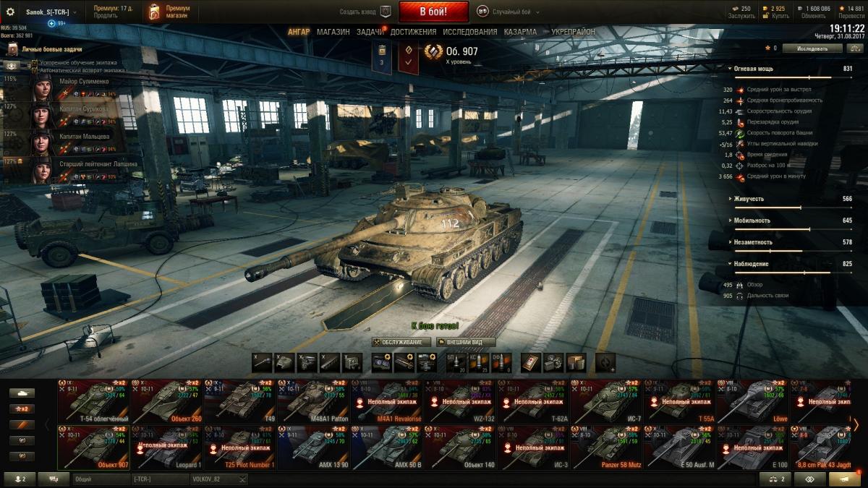Toggle automatic crew return checkbox

click(34, 71)
